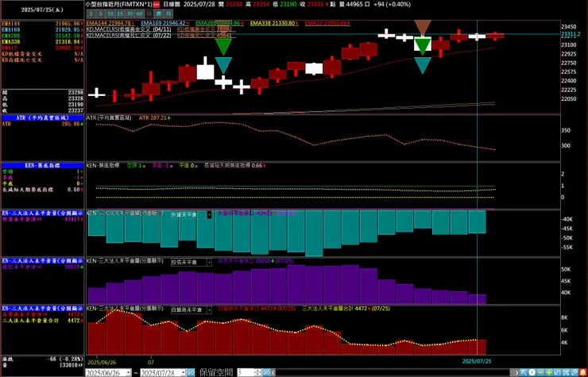Viewport: 588px width, 377px height.
Task: Click the EMA144 21984.78 indicator label
Action: tap(110, 23)
